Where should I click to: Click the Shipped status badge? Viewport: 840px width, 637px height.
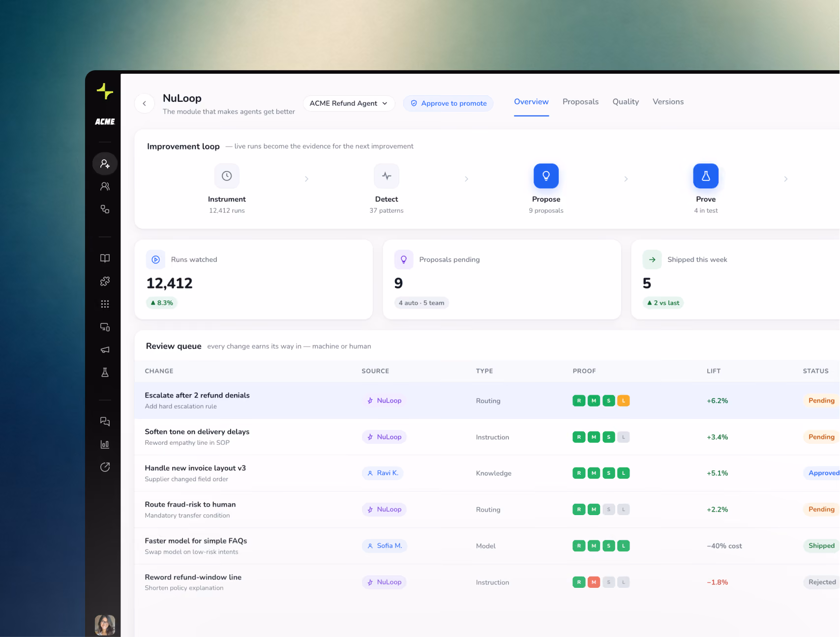821,546
